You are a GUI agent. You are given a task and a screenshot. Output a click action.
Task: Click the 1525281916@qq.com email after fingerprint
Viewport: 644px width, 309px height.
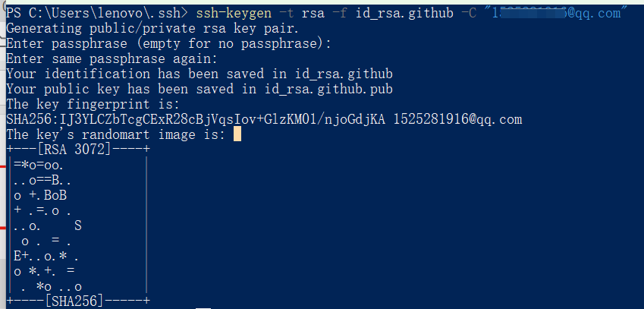click(458, 119)
